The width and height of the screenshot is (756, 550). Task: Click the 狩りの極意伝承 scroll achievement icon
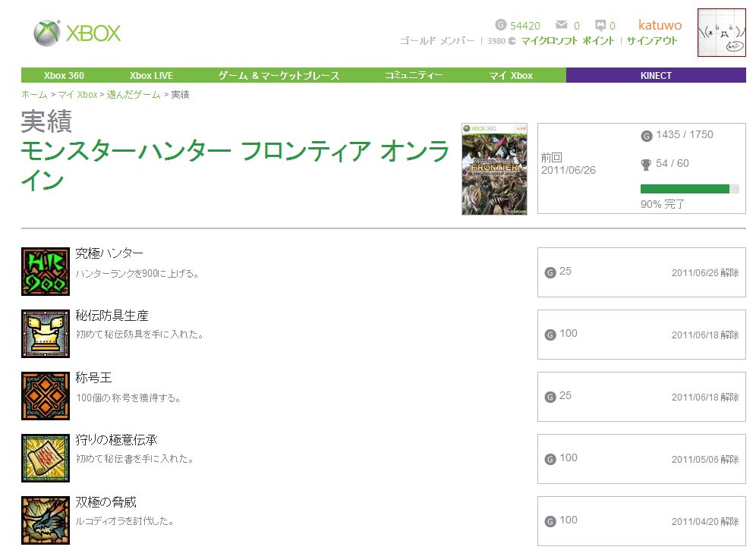point(46,458)
